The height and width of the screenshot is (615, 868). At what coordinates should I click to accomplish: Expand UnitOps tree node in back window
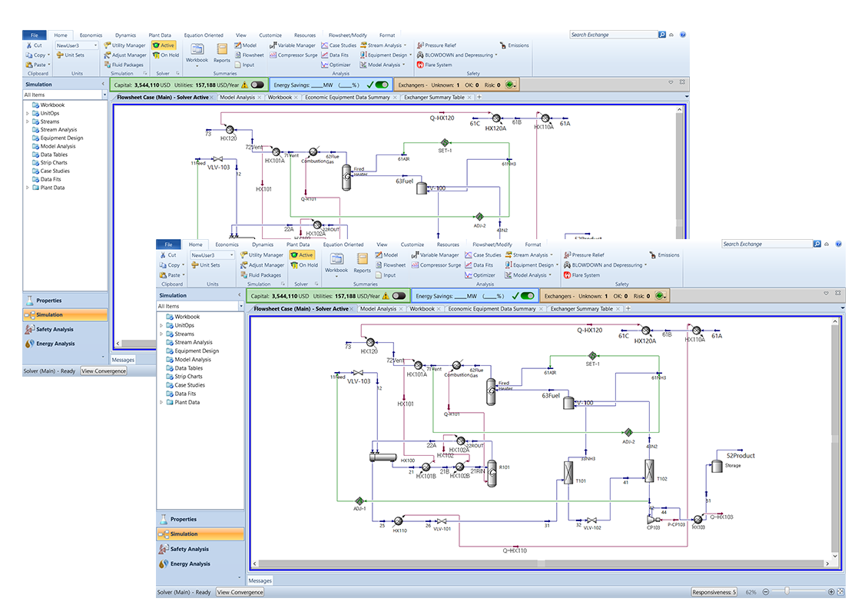pyautogui.click(x=27, y=113)
